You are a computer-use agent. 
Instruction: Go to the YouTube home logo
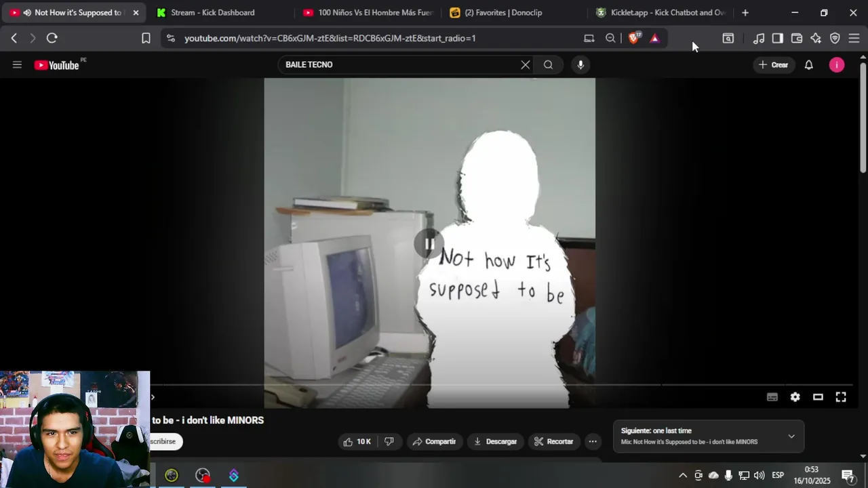[x=57, y=65]
